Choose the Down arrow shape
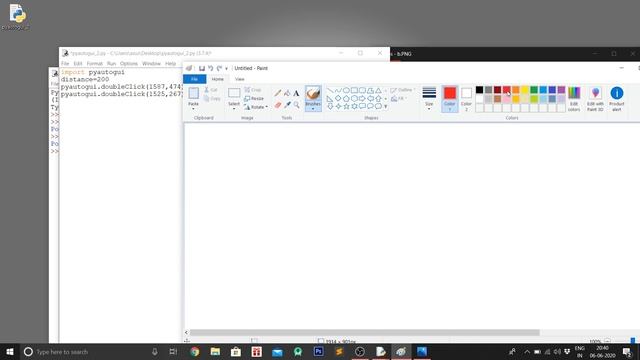Viewport: 640px width, 360px height. (330, 106)
